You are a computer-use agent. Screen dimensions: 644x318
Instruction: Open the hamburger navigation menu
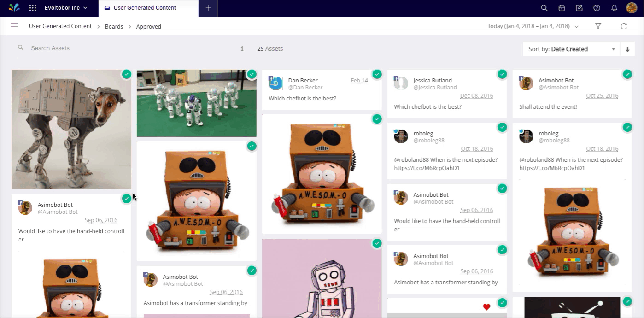click(14, 26)
